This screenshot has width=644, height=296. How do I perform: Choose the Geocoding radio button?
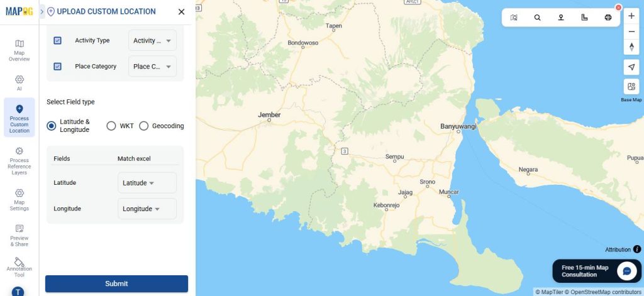(143, 126)
